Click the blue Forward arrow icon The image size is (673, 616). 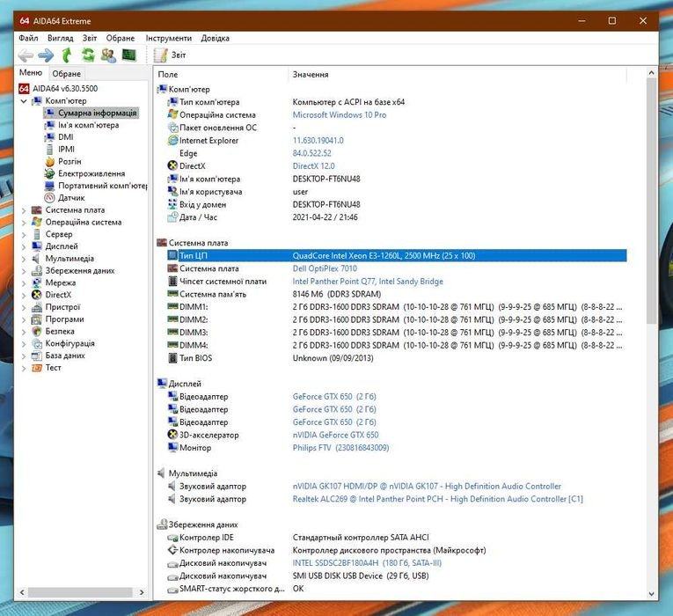[47, 55]
